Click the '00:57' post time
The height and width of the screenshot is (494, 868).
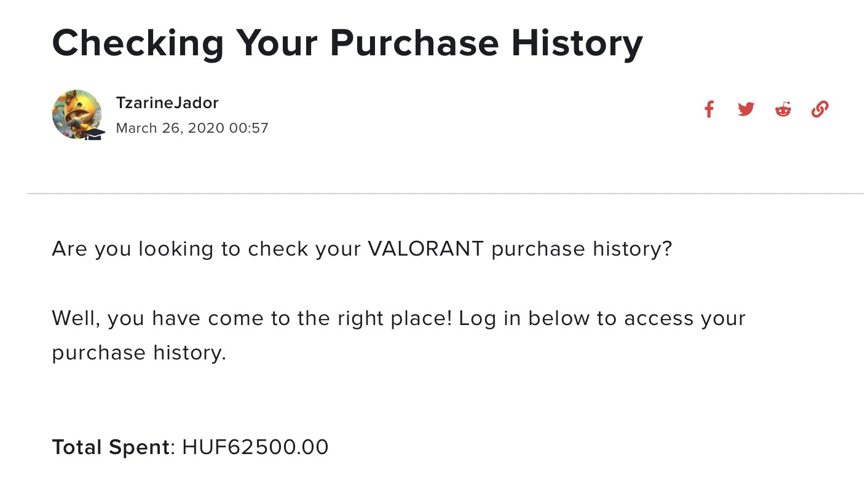[x=248, y=128]
